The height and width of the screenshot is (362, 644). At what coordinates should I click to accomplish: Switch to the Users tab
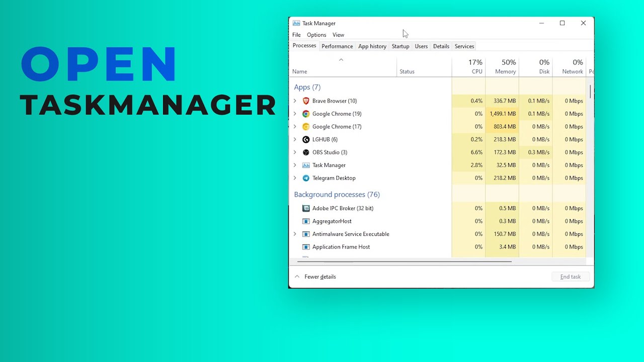pyautogui.click(x=421, y=46)
